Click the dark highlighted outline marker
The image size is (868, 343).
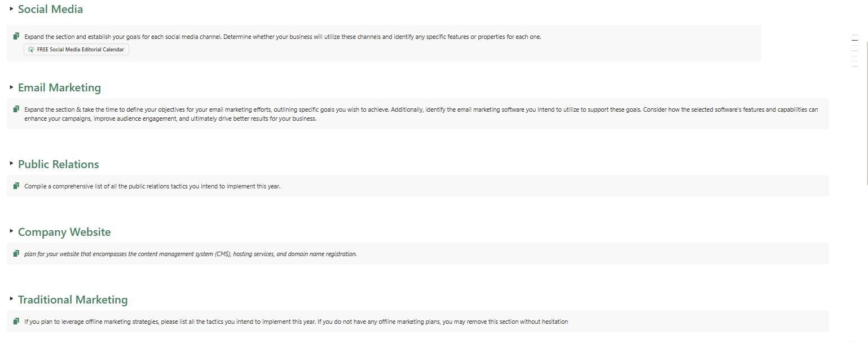tap(854, 40)
